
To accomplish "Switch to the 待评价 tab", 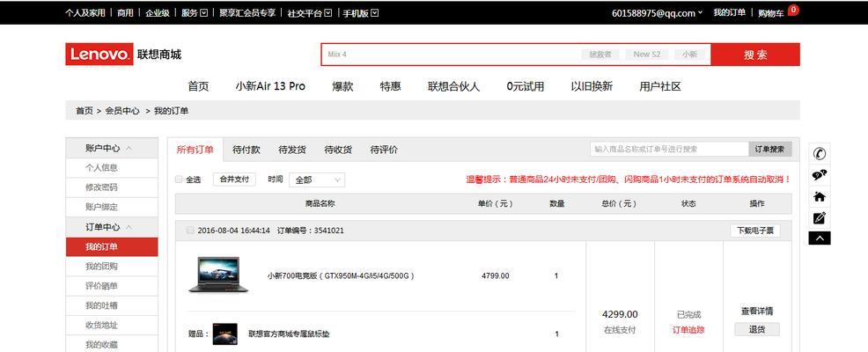I will coord(384,150).
